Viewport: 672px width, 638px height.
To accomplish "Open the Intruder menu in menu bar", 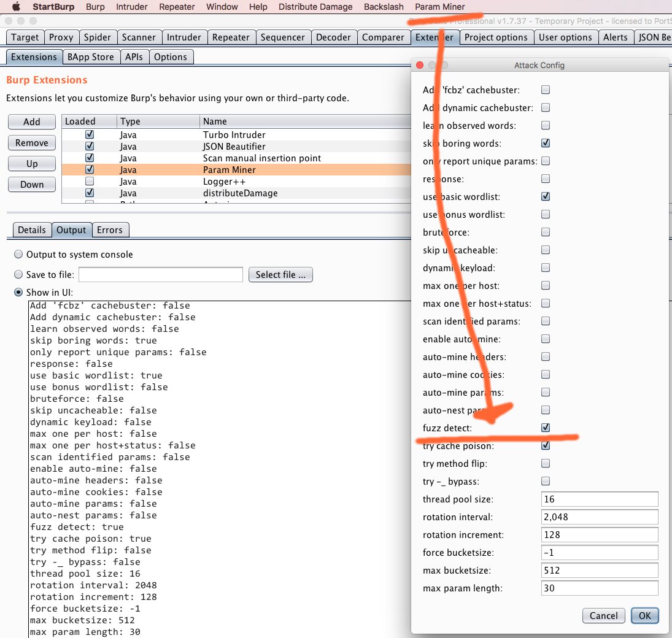I will point(131,7).
